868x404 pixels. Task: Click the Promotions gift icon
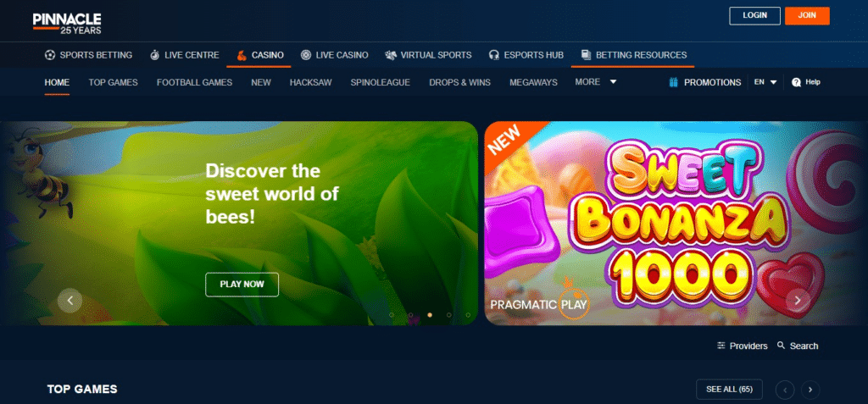673,82
